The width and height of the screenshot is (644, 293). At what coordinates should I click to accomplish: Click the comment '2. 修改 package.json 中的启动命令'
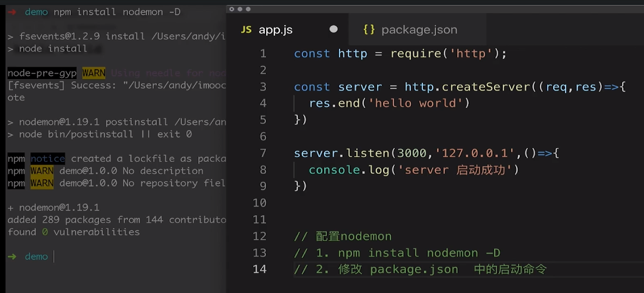pos(431,269)
